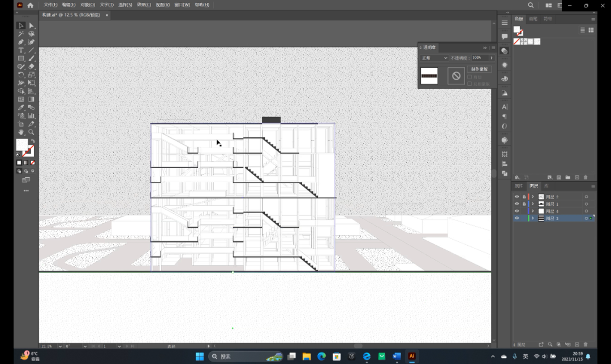Click the None swatch in Swatches panel
Screen dimensions: 611x364
pos(517,41)
